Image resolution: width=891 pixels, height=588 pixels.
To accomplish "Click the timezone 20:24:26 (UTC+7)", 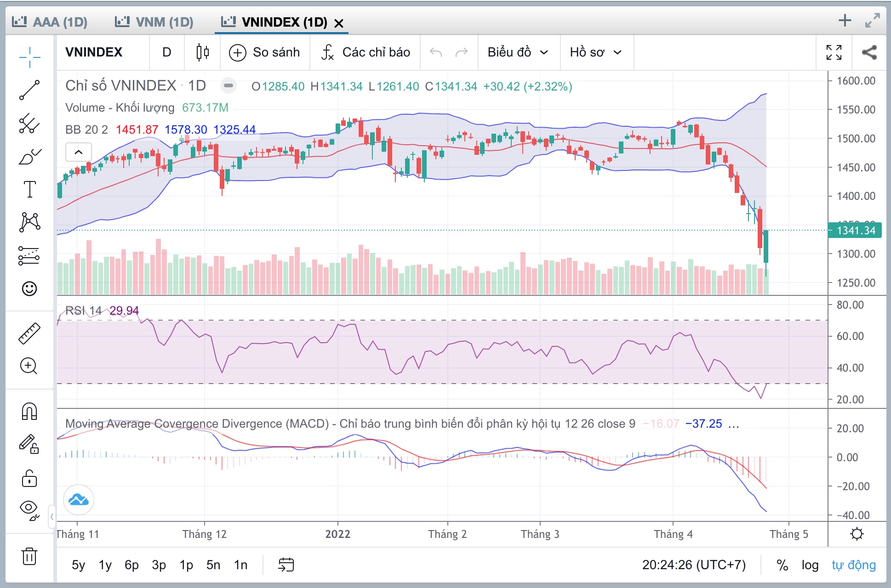I will [x=694, y=565].
